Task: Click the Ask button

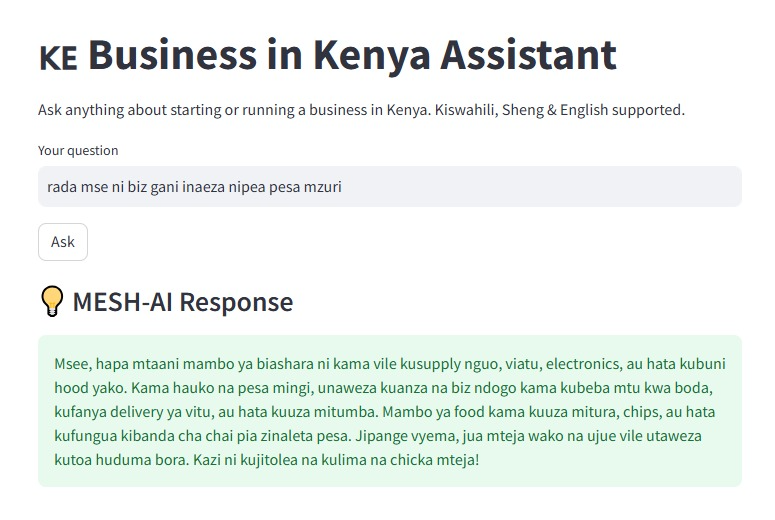Action: [63, 242]
